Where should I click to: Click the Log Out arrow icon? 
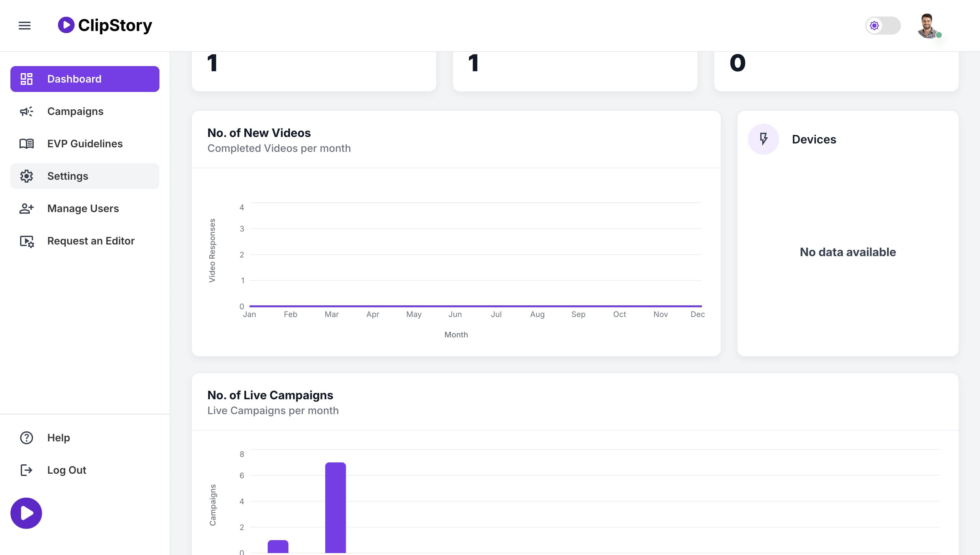coord(26,470)
